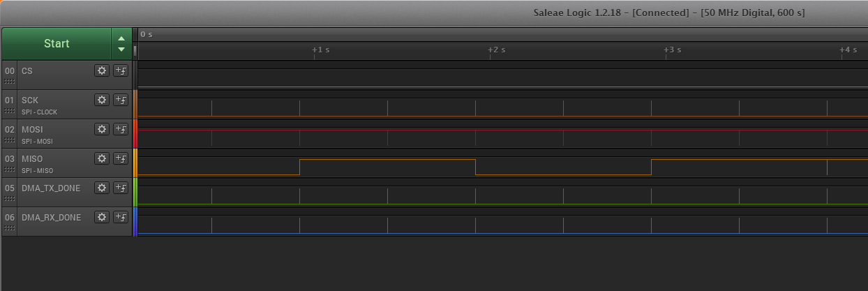Screen dimensions: 868x291
Task: Click the SPI - MISO analyzer tag
Action: coord(37,170)
